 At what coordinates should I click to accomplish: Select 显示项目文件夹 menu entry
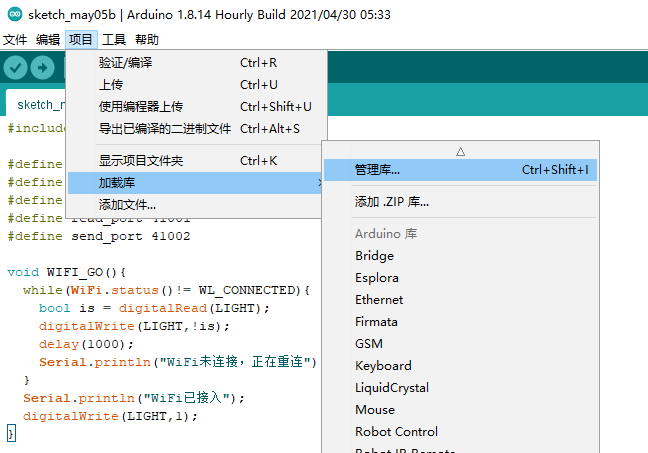tap(194, 161)
